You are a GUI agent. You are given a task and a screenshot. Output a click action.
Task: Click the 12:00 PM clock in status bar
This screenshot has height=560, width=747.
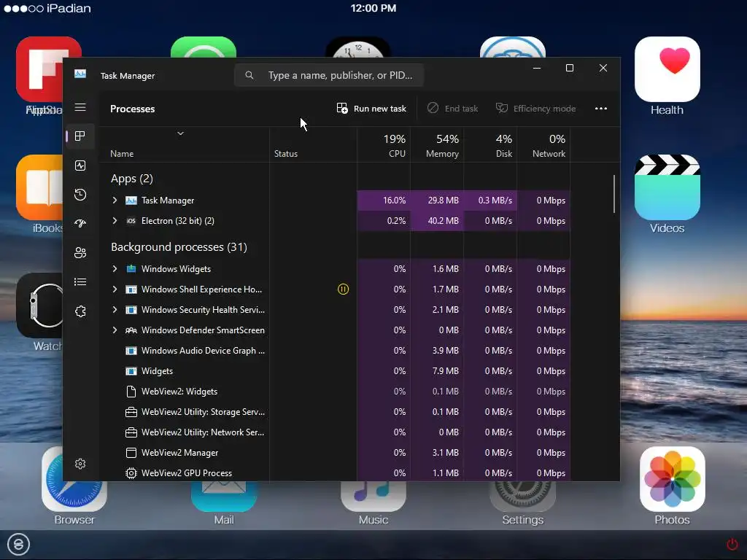pyautogui.click(x=373, y=8)
